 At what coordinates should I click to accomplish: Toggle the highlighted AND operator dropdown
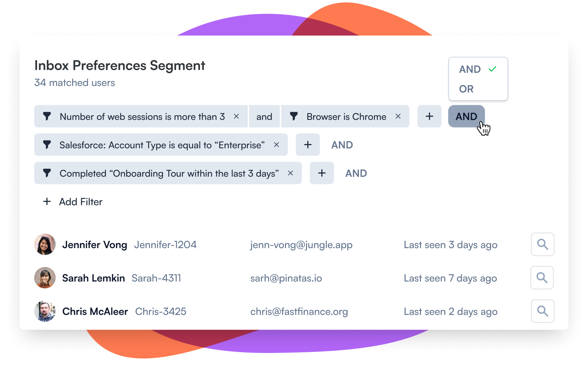(x=466, y=116)
